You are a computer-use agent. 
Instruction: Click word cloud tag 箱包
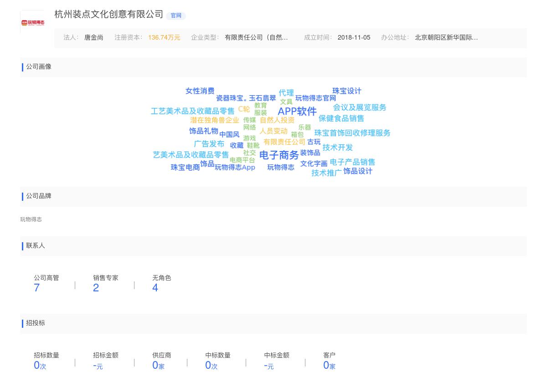[297, 135]
